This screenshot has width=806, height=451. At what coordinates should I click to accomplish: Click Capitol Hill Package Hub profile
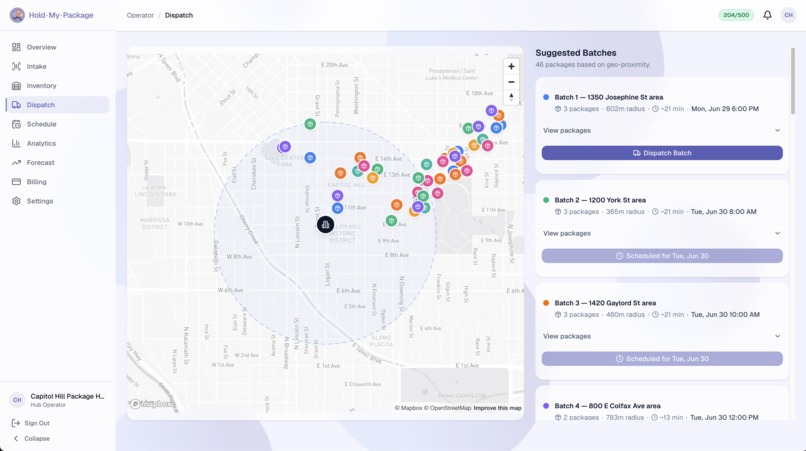tap(57, 400)
